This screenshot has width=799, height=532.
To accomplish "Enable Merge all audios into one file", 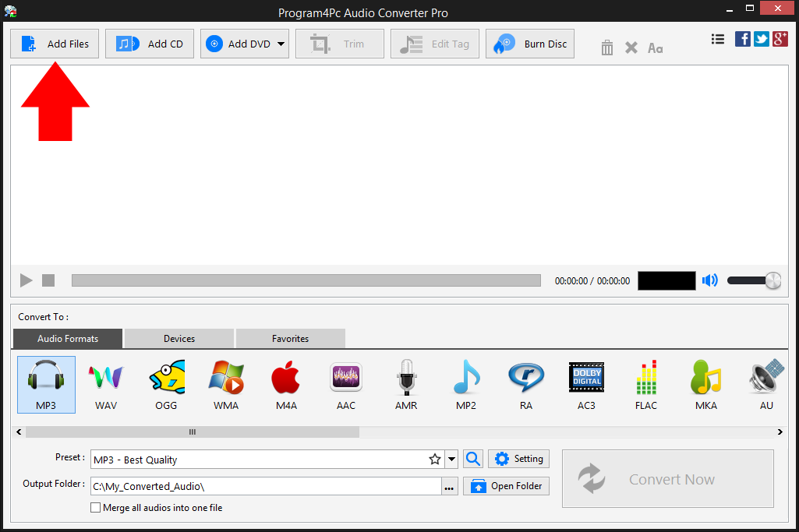I will click(95, 507).
